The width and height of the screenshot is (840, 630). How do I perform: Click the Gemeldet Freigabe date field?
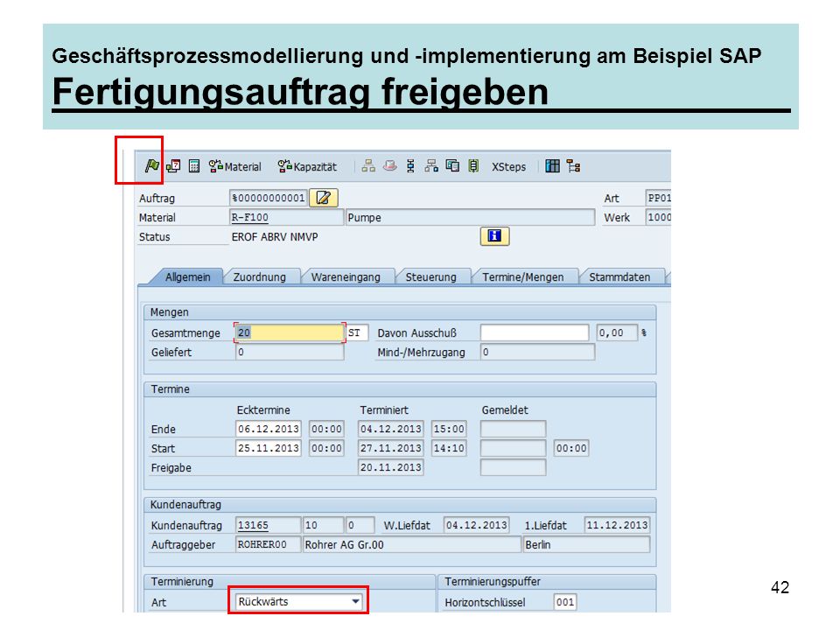point(514,467)
